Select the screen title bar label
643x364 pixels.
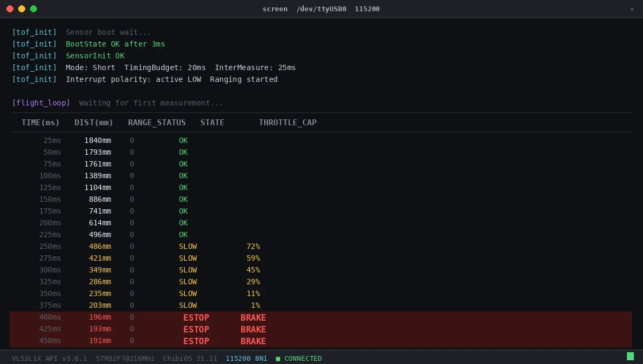tap(275, 9)
